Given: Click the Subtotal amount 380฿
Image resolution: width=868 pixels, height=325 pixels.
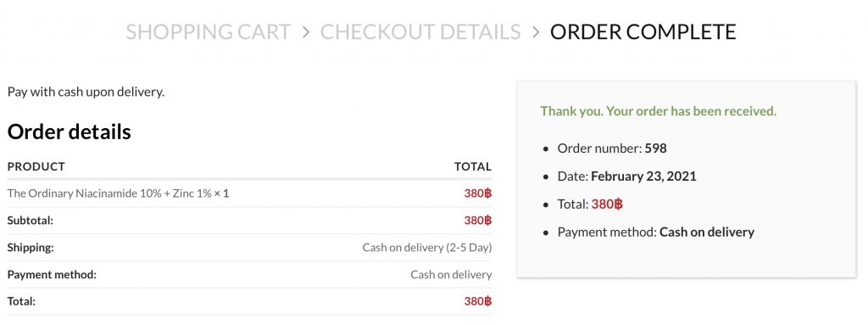Looking at the screenshot, I should point(478,220).
